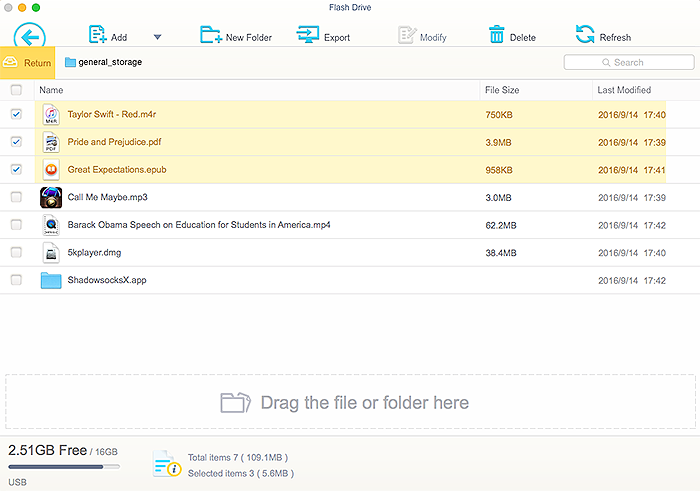This screenshot has height=491, width=700.
Task: Check the 5kplayer.dmg checkbox
Action: point(16,252)
